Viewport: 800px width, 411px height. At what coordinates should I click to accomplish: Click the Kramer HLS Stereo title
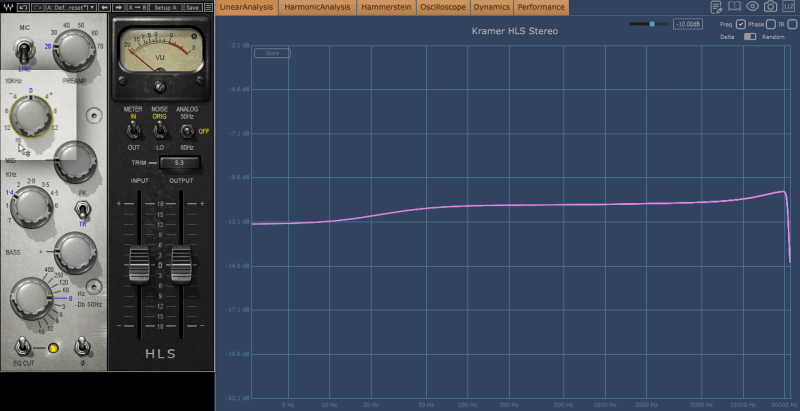click(x=514, y=31)
